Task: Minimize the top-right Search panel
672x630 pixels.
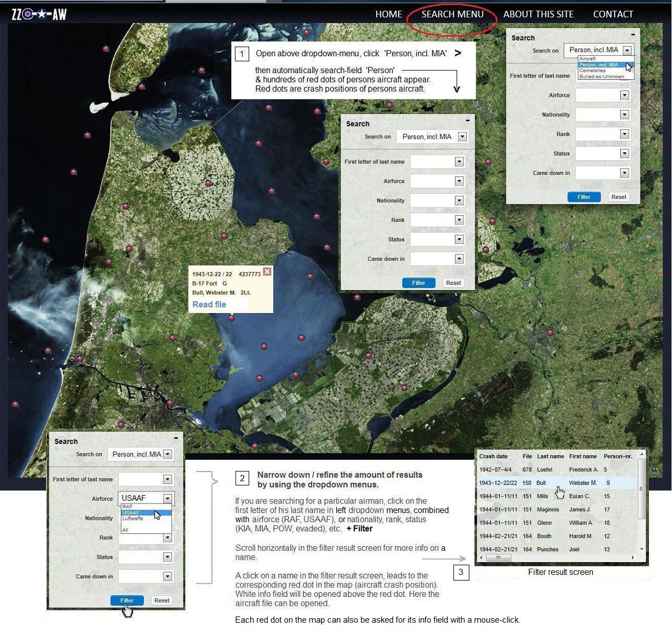Action: coord(633,35)
